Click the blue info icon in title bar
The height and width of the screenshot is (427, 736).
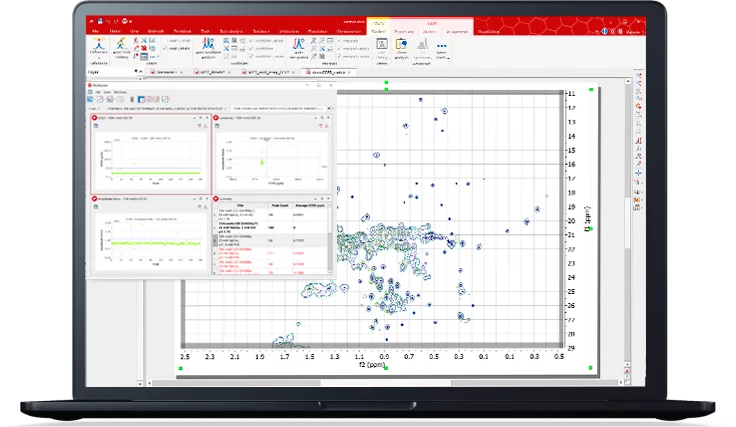click(605, 31)
